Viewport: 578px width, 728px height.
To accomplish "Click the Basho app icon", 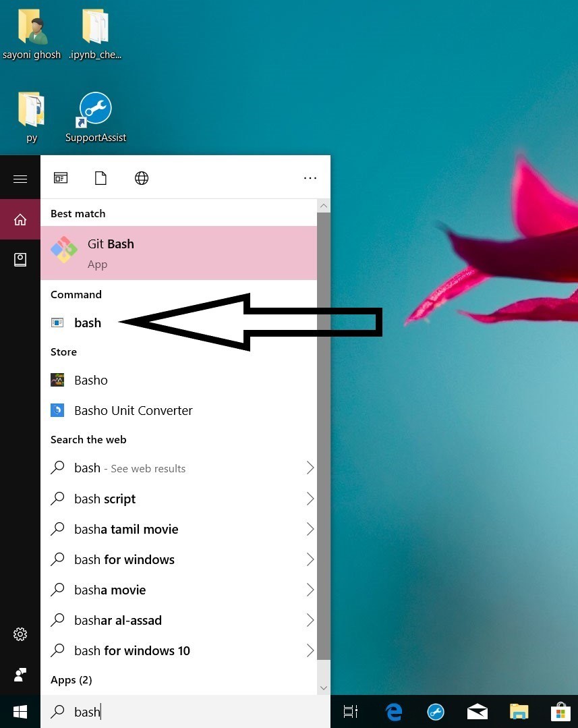I will [57, 380].
